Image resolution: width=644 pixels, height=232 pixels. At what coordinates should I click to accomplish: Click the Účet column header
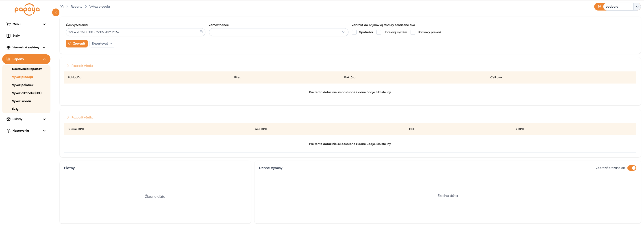(x=237, y=77)
